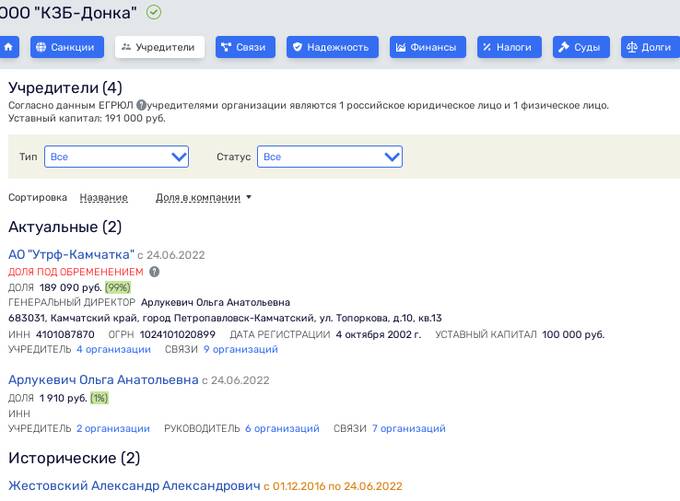680x501 pixels.
Task: Open 2 организации founder link
Action: (113, 429)
